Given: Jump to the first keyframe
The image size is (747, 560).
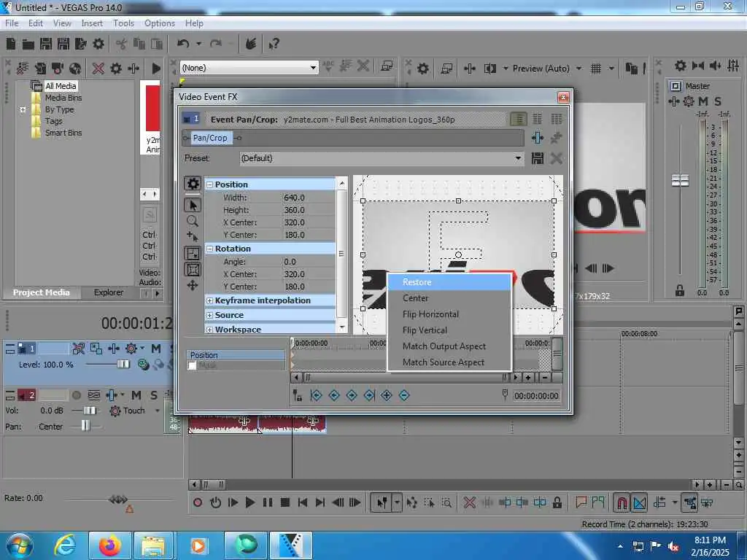Looking at the screenshot, I should point(317,395).
